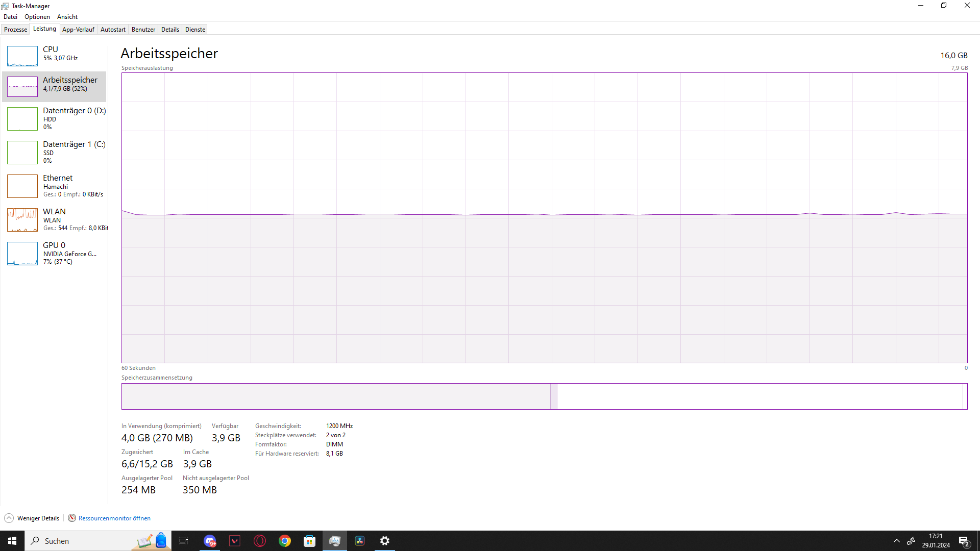The height and width of the screenshot is (551, 980).
Task: Open the Ansicht menu
Action: 67,17
